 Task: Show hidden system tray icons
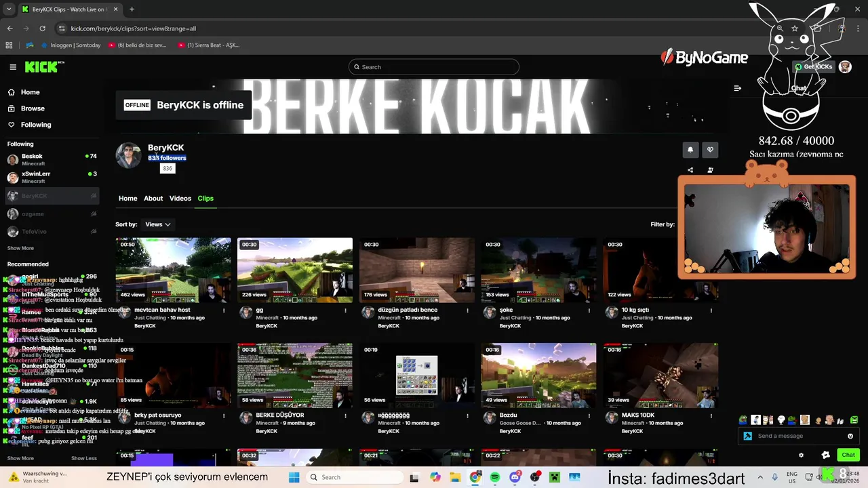(761, 477)
